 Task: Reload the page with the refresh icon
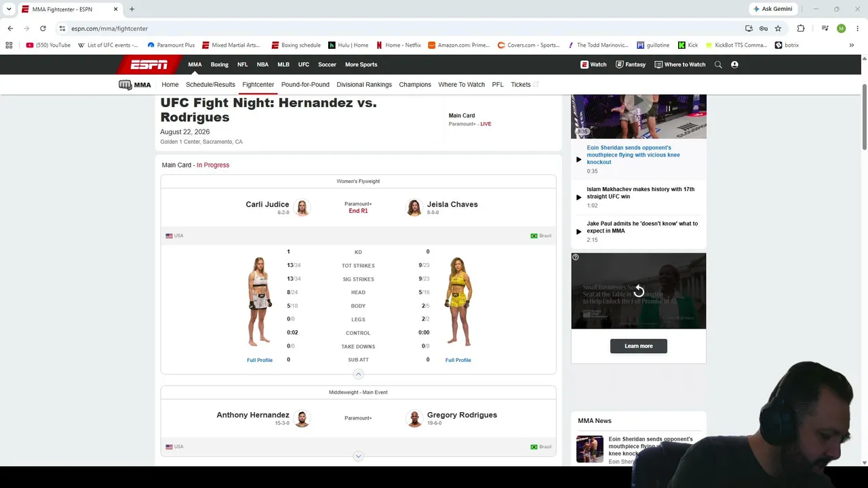43,28
